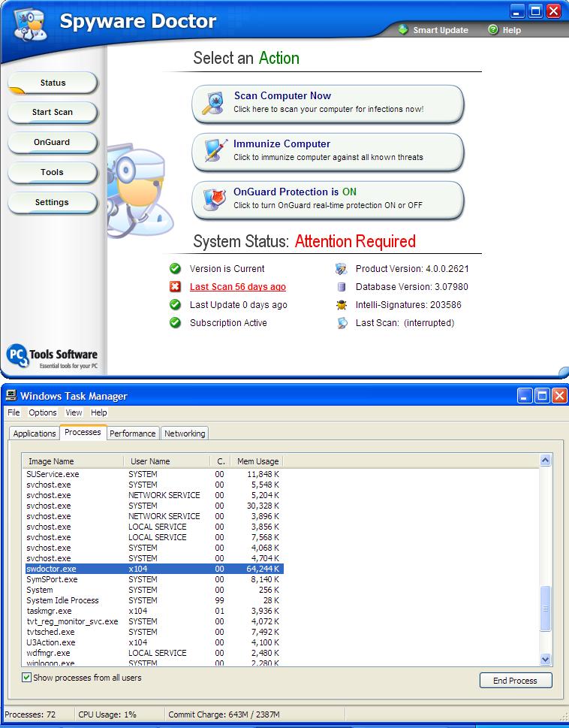Sort by Mem Usage column header
The height and width of the screenshot is (728, 569).
pyautogui.click(x=257, y=461)
